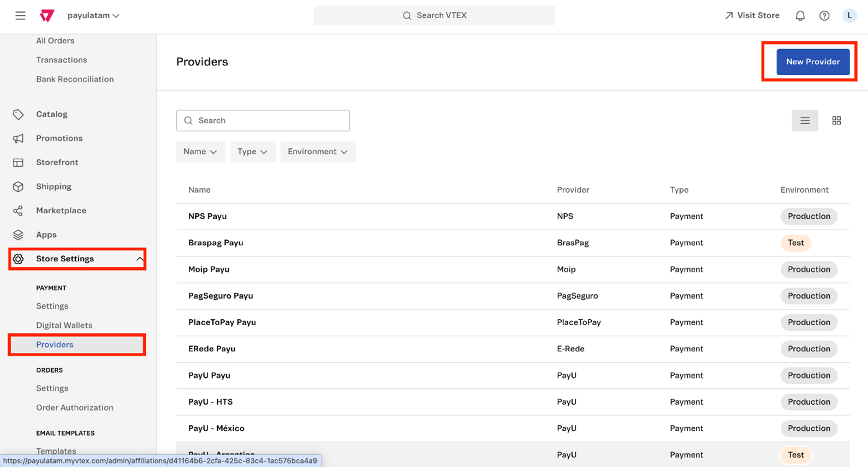
Task: Collapse the Store Settings section chevron
Action: coord(140,259)
